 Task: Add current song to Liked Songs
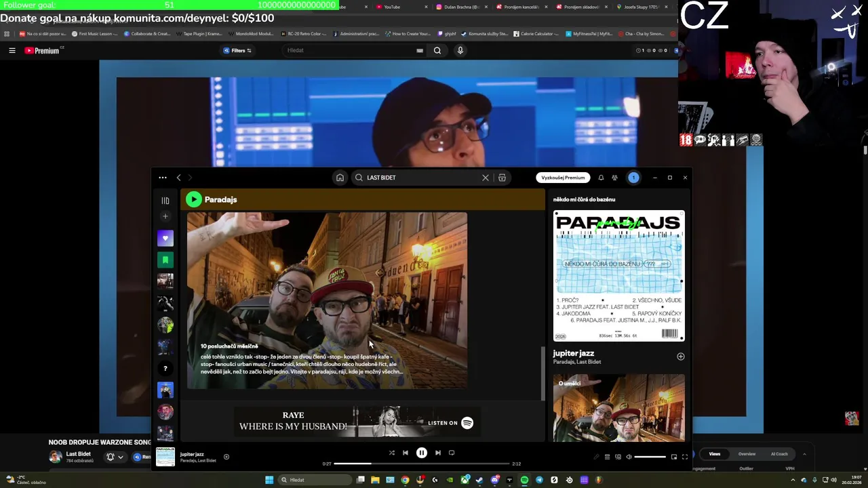click(x=226, y=457)
